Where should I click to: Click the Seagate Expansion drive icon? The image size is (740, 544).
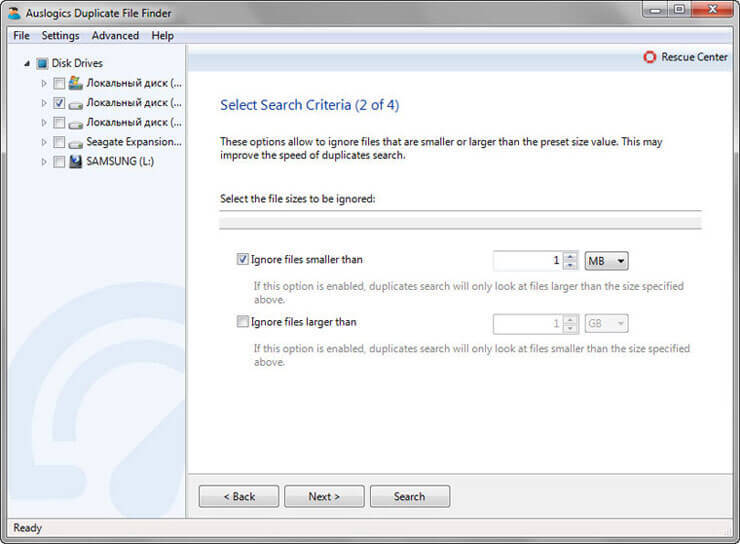tap(76, 142)
